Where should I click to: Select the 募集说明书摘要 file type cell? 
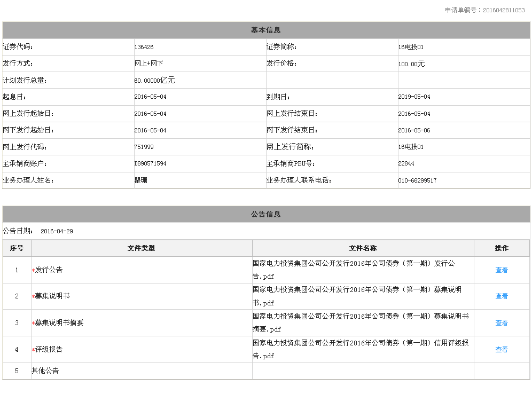click(x=141, y=323)
